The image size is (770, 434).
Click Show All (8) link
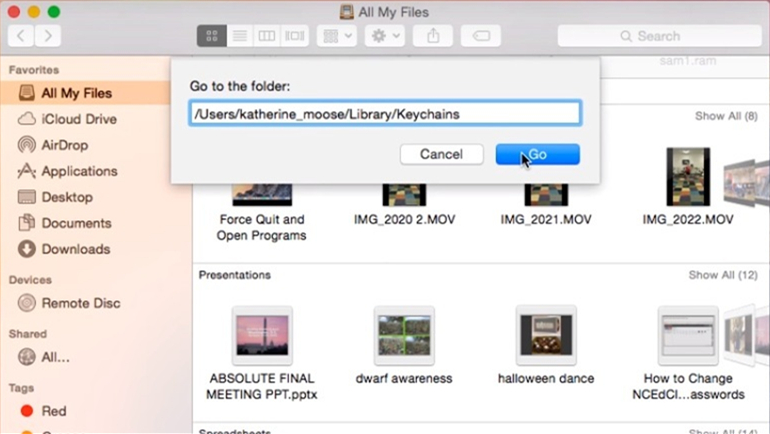point(726,116)
